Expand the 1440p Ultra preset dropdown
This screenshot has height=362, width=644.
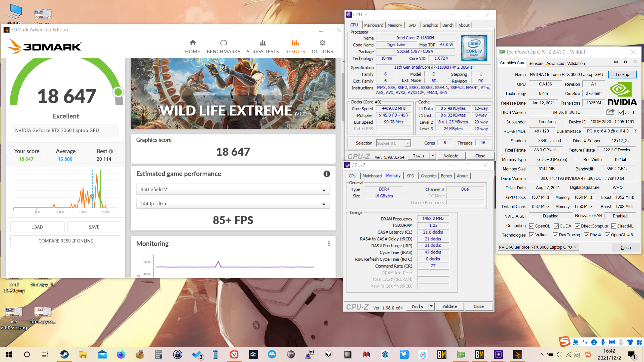pos(233,204)
